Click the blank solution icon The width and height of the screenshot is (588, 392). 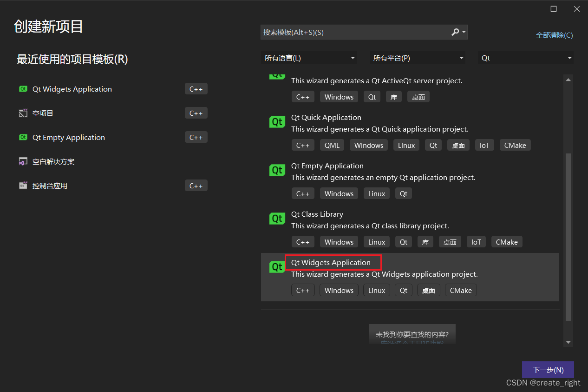click(23, 161)
